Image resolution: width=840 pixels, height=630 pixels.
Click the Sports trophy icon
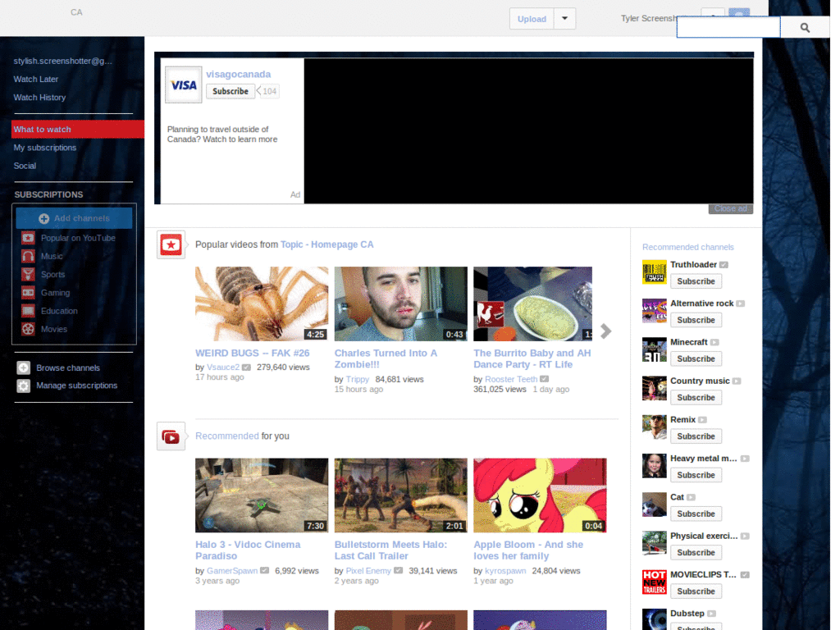(28, 274)
